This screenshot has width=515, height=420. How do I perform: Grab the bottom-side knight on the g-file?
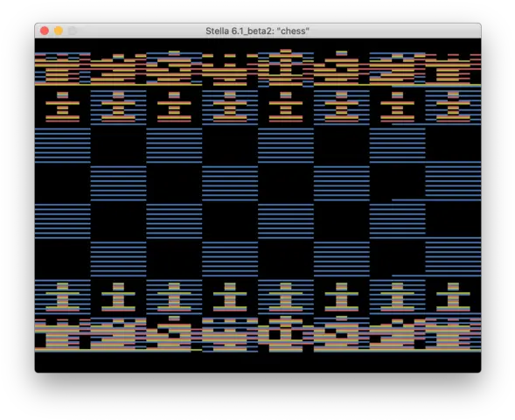pyautogui.click(x=398, y=334)
